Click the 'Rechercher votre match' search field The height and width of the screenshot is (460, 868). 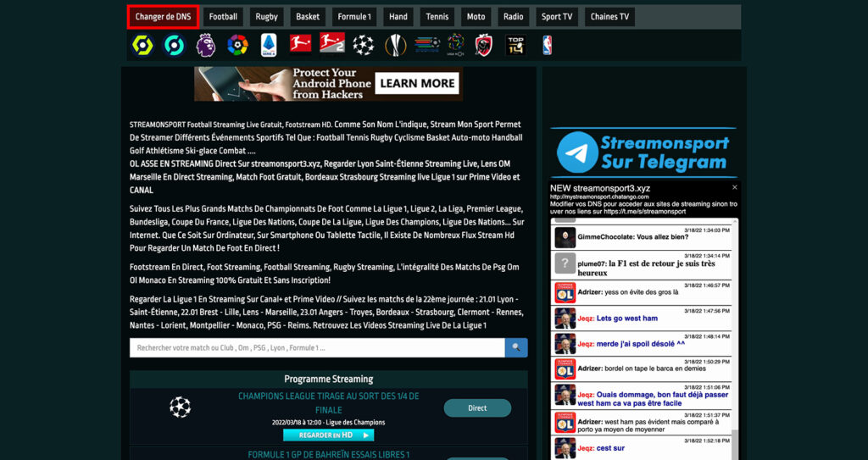coord(317,347)
